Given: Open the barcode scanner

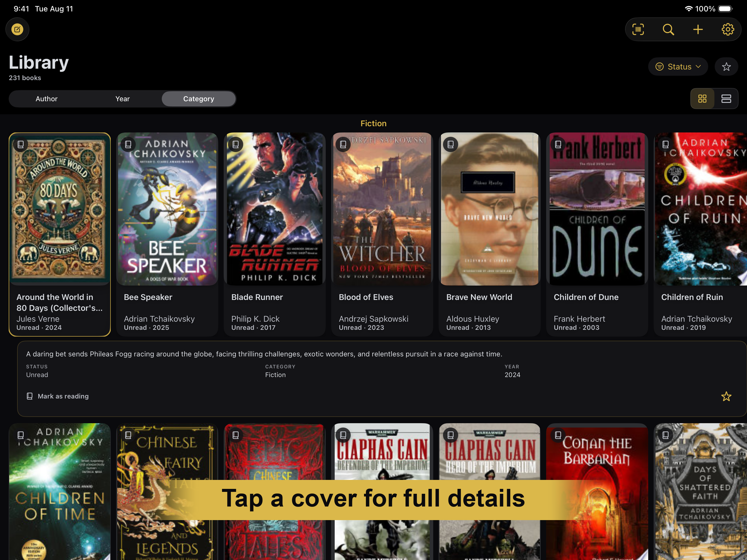Looking at the screenshot, I should click(638, 29).
